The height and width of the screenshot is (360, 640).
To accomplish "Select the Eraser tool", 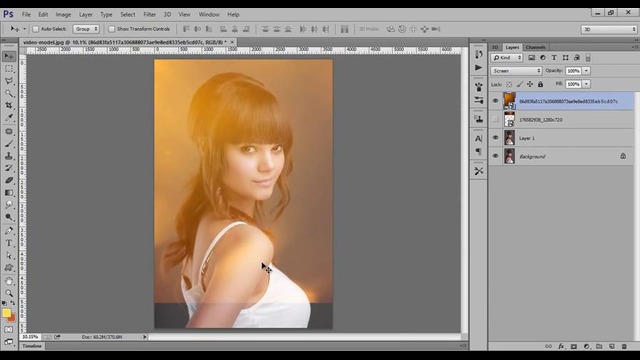I will tap(9, 180).
